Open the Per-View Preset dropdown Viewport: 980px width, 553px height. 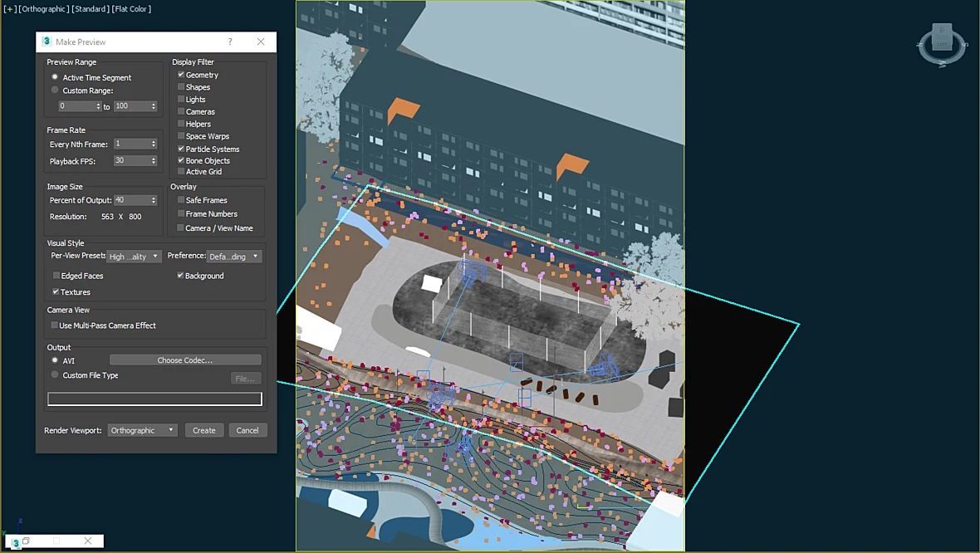(x=134, y=257)
